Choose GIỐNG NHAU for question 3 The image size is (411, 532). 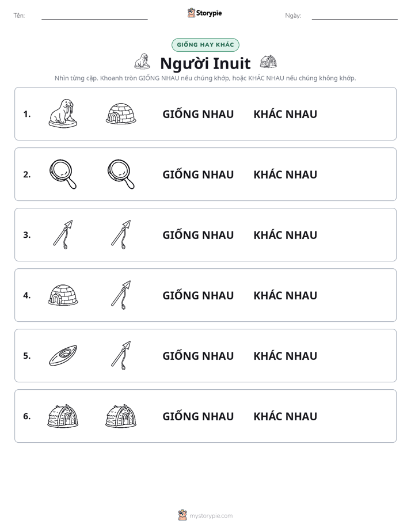(x=198, y=235)
